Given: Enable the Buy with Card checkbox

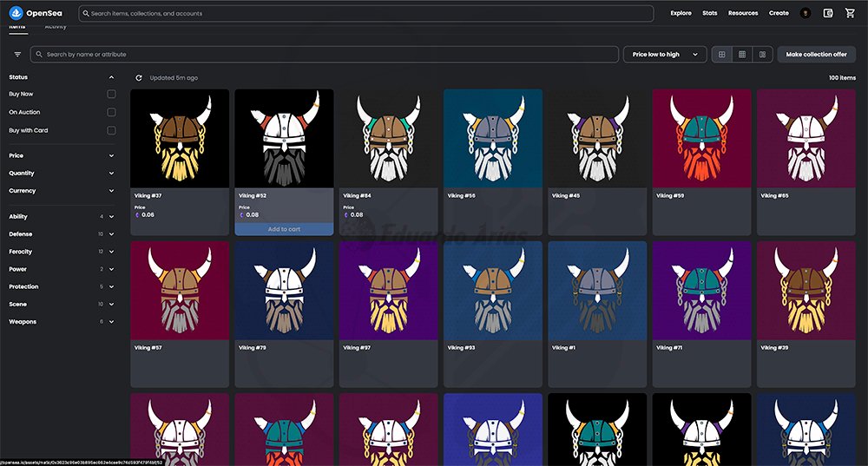Looking at the screenshot, I should click(111, 131).
